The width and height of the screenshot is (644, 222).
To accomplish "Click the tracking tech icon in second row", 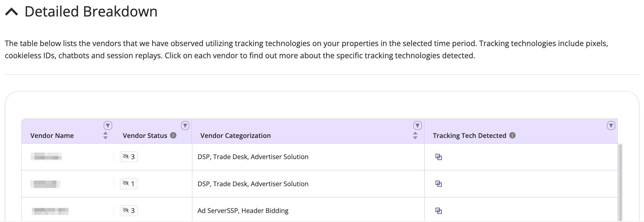I will [x=438, y=184].
